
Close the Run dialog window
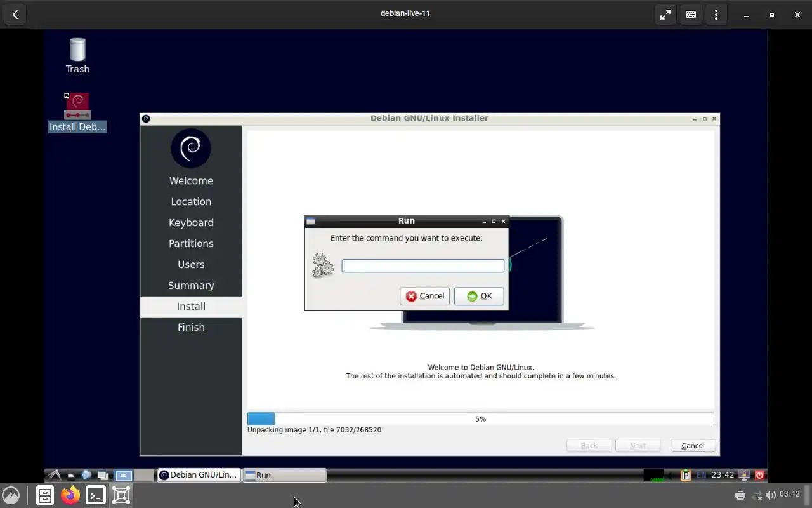click(504, 221)
